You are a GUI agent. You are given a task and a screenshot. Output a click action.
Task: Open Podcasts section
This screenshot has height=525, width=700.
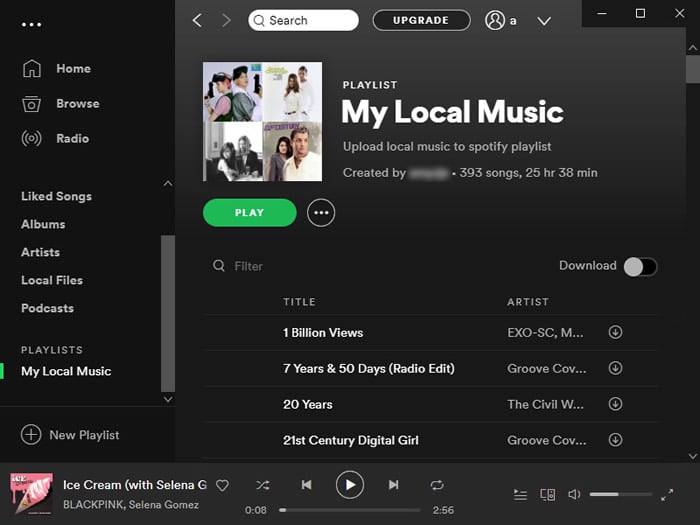coord(47,308)
